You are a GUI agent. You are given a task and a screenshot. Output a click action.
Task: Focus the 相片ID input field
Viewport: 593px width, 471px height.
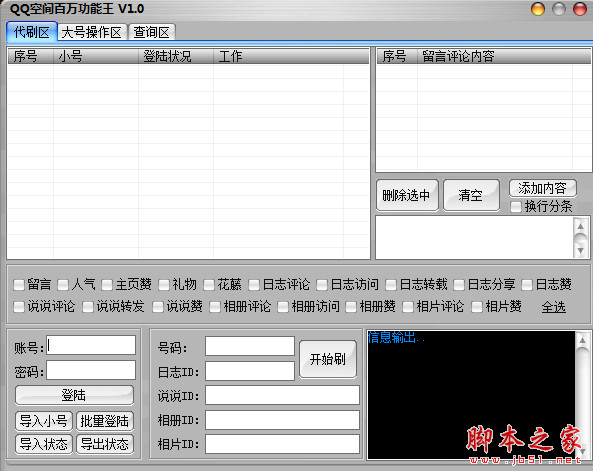pos(282,444)
